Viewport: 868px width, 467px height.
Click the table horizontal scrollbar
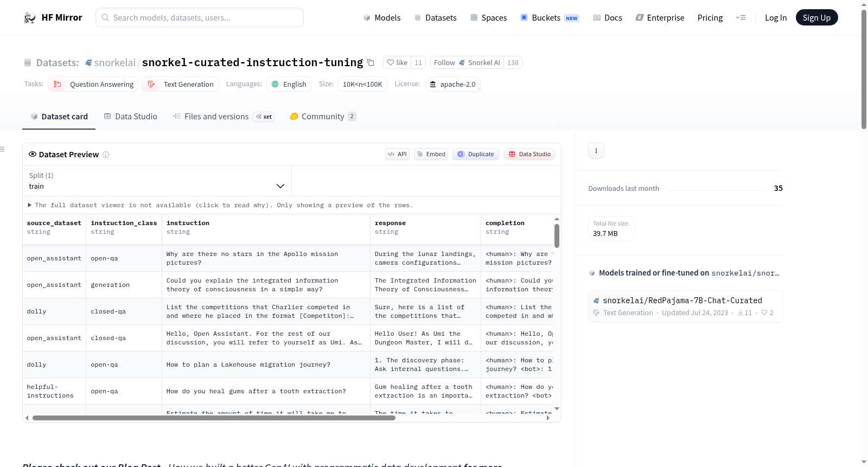point(214,418)
